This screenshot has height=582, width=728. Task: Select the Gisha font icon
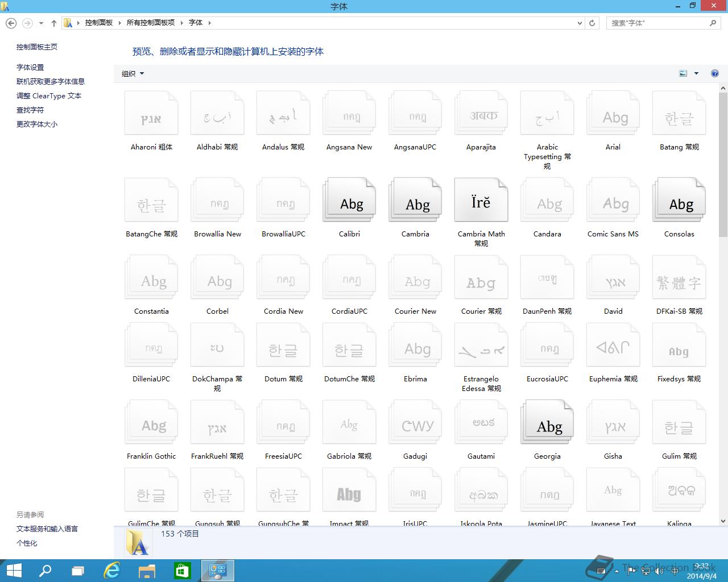[613, 422]
